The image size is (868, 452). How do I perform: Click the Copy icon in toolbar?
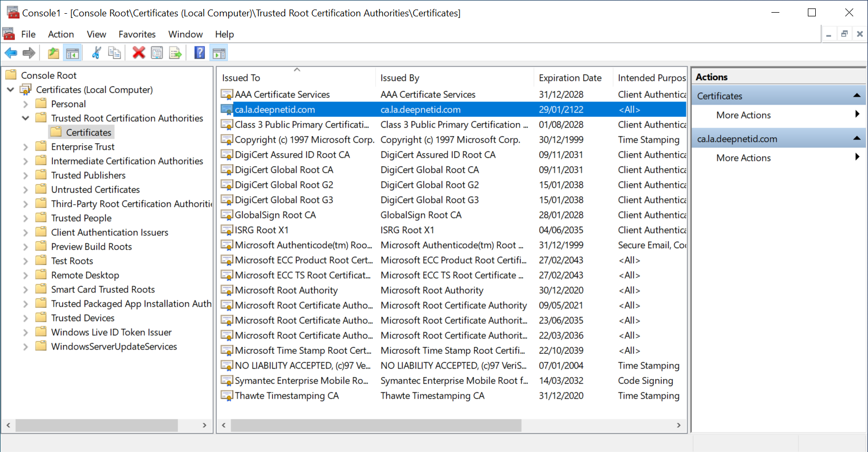[x=114, y=53]
